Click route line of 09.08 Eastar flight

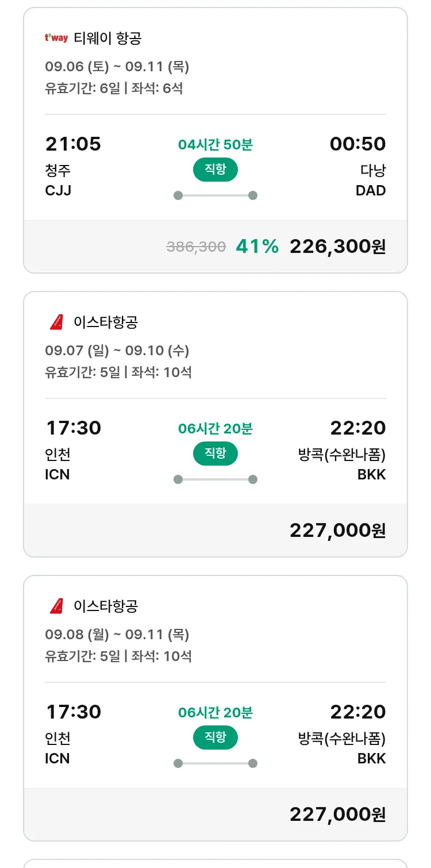click(215, 763)
